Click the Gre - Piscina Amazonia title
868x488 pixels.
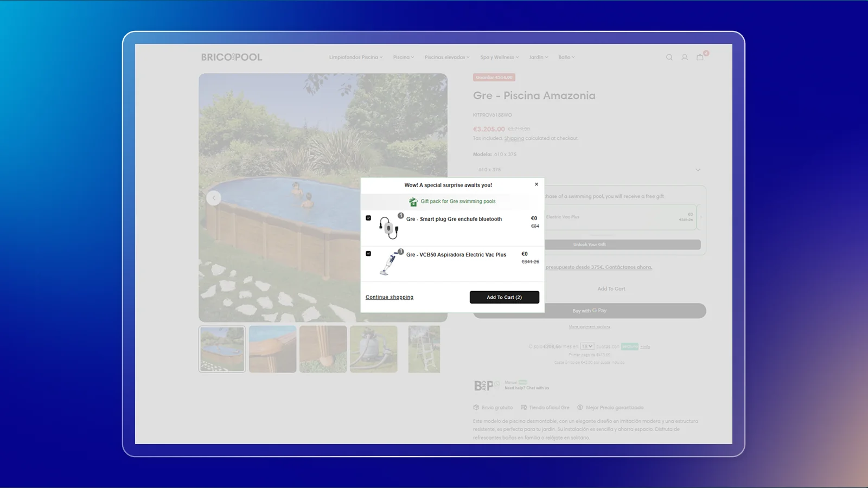click(x=534, y=95)
